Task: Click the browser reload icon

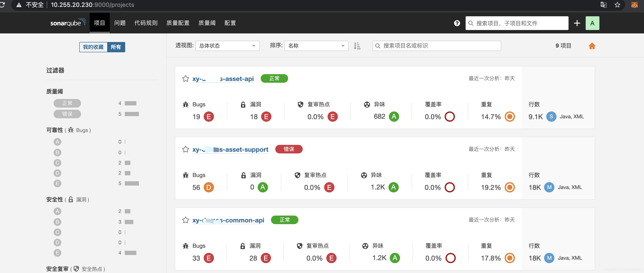Action: [x=3, y=4]
